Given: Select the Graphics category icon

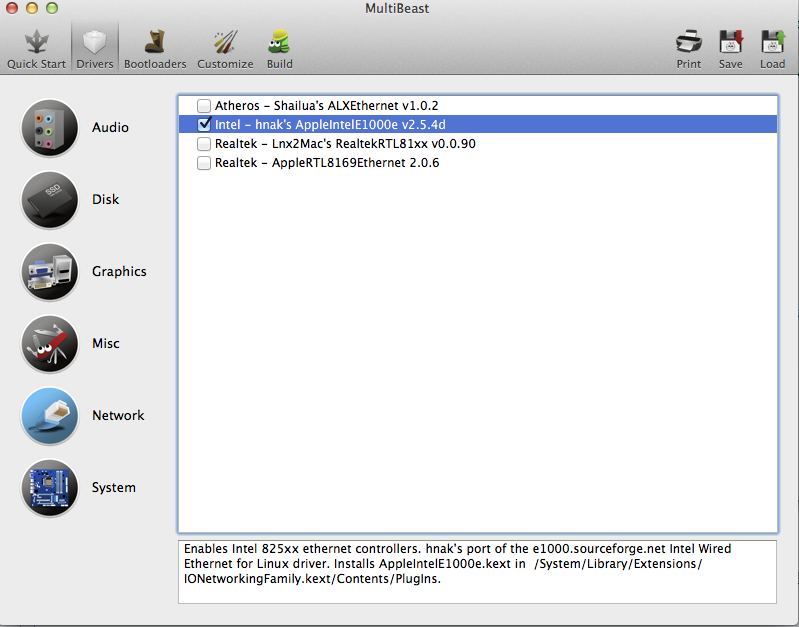Looking at the screenshot, I should (x=49, y=272).
